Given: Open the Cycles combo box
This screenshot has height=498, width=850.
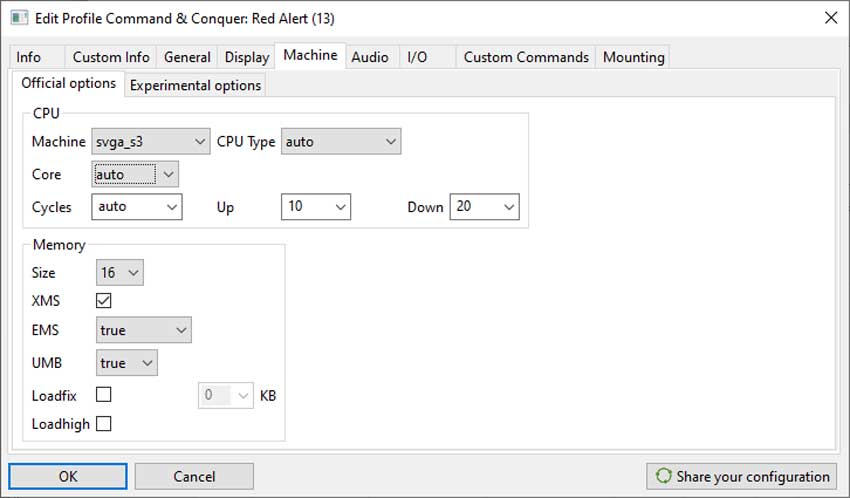Looking at the screenshot, I should (137, 206).
